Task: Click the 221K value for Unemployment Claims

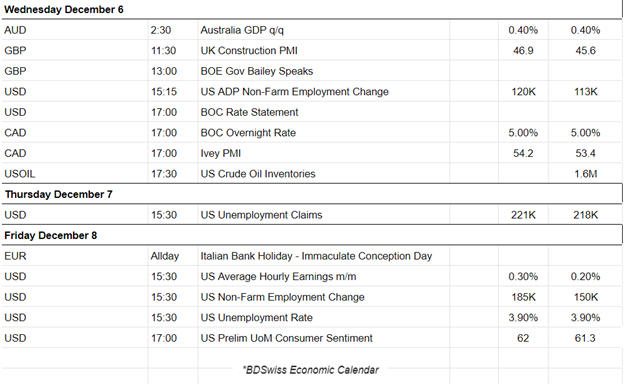Action: [x=523, y=215]
